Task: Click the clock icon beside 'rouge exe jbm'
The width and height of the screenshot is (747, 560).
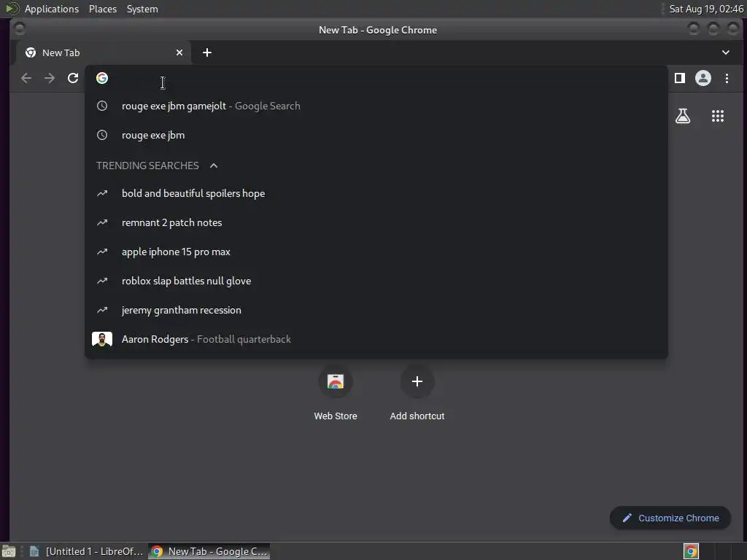Action: 102,135
